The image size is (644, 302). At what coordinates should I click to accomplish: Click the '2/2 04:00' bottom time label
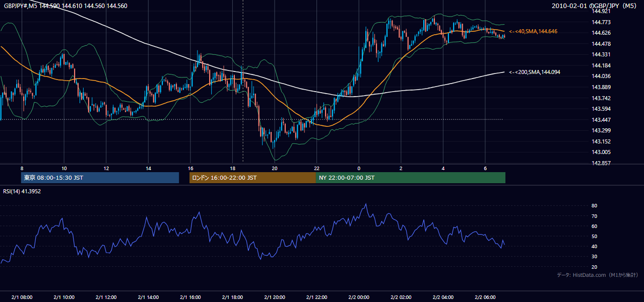pyautogui.click(x=443, y=297)
